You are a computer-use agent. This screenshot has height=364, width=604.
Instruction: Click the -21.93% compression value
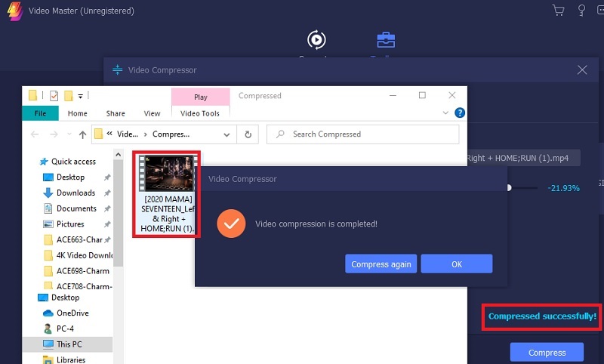pos(563,188)
